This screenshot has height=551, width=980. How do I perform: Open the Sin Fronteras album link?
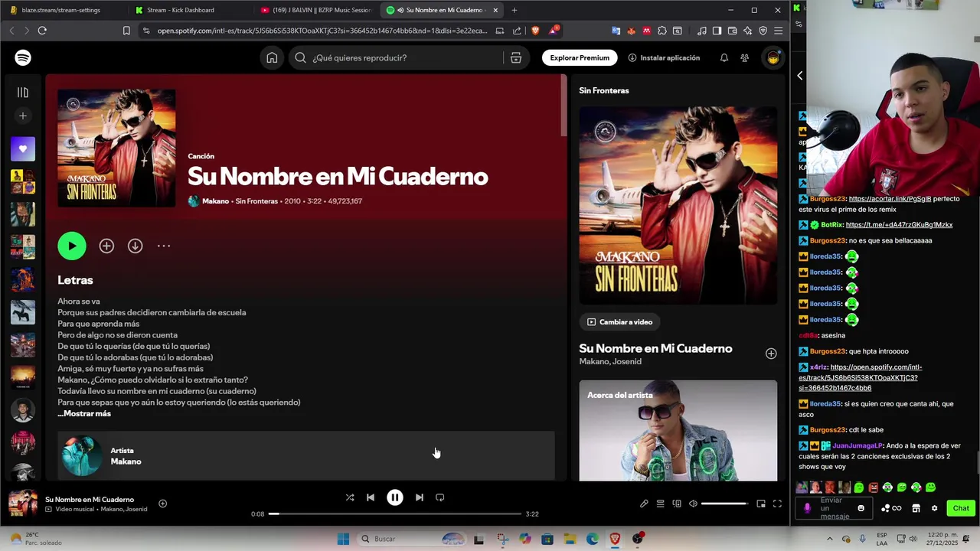pos(256,201)
